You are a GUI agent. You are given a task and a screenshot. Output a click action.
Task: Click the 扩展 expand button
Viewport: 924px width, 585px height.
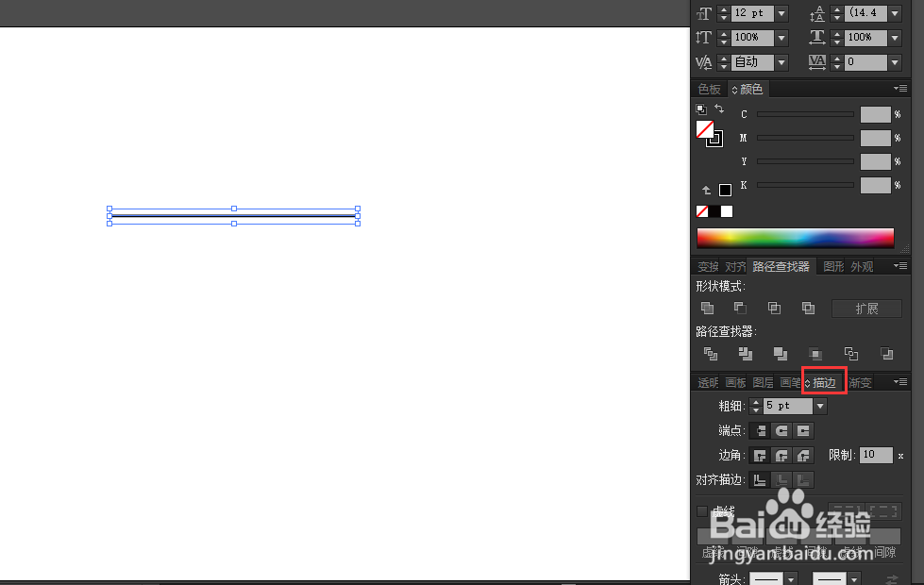point(866,309)
